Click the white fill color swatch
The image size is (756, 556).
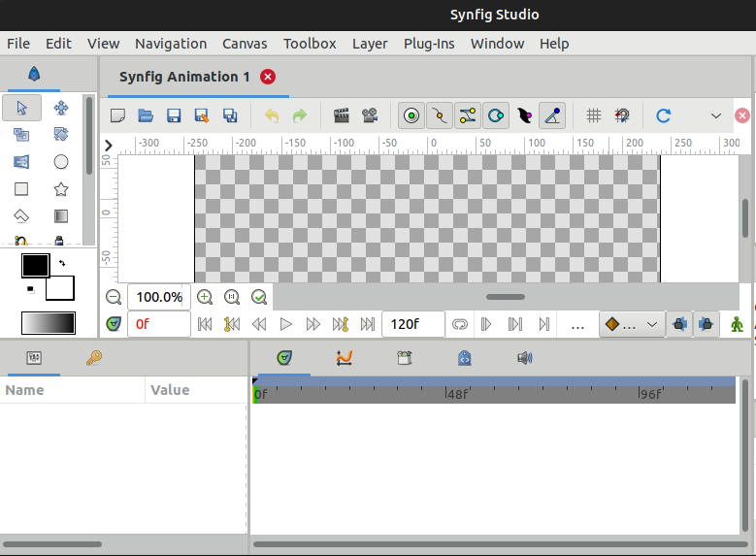[x=62, y=289]
